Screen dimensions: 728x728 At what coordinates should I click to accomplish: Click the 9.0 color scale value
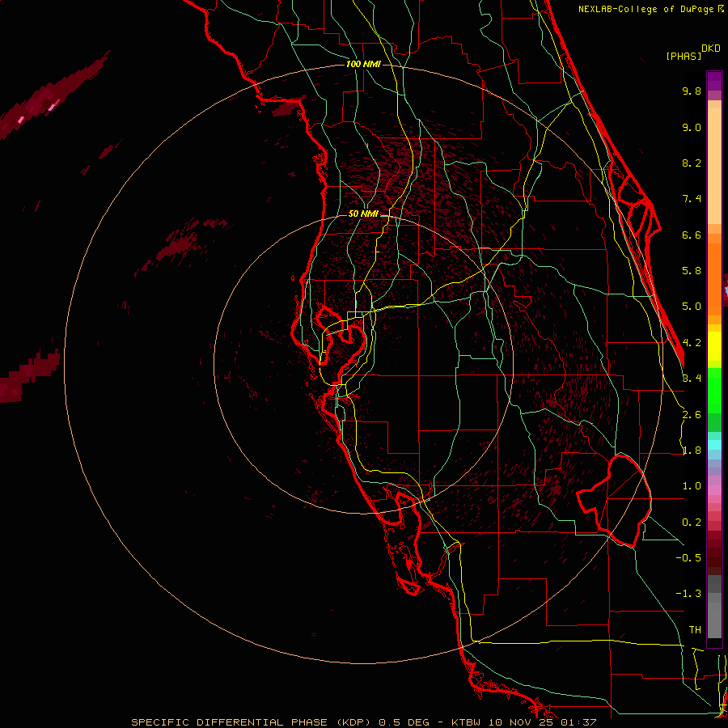pos(692,127)
